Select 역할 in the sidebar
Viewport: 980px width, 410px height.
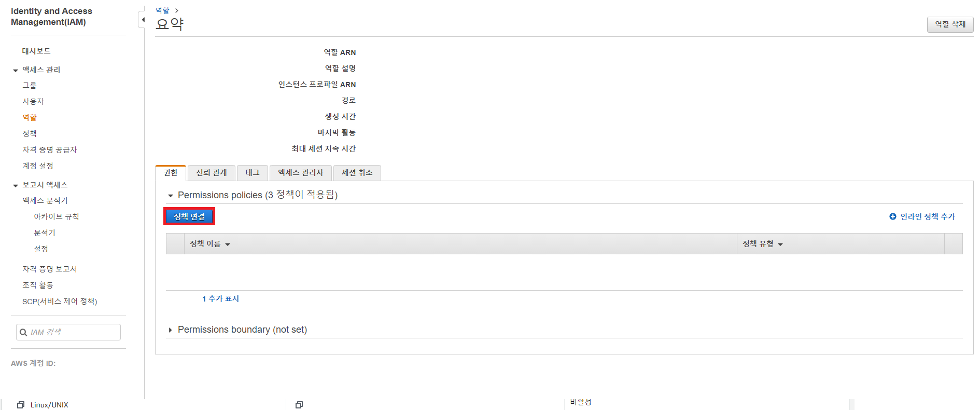pyautogui.click(x=30, y=117)
